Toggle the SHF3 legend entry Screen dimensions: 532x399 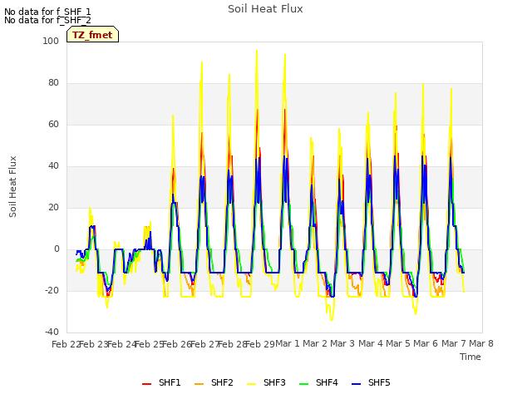266,383
